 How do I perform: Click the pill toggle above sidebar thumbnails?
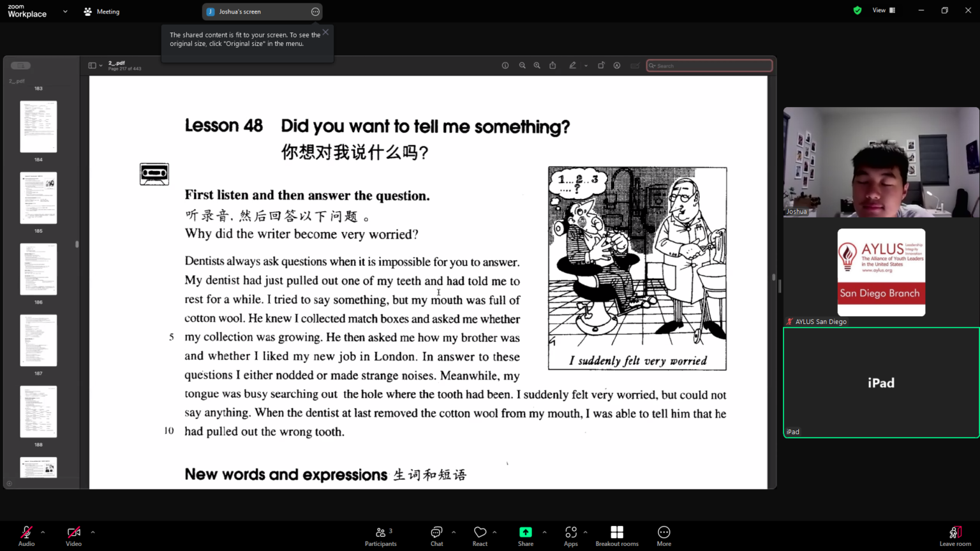(x=20, y=66)
